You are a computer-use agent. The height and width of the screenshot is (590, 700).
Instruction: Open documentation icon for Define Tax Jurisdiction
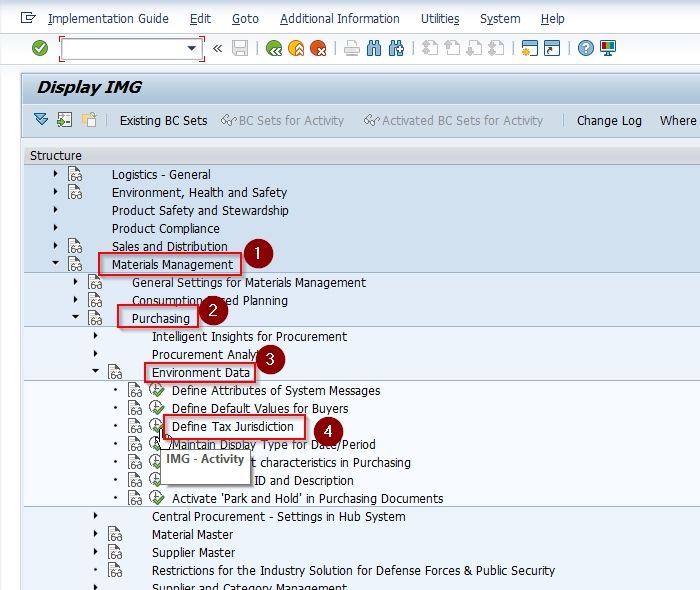(x=135, y=426)
